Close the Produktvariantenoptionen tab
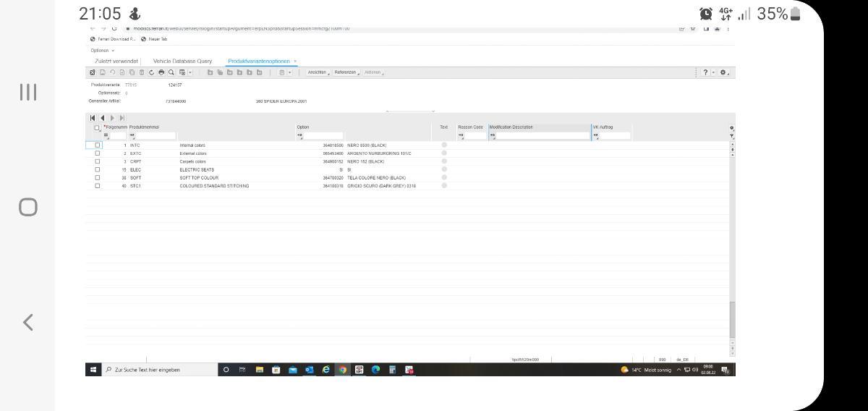868x411 pixels. pos(295,62)
